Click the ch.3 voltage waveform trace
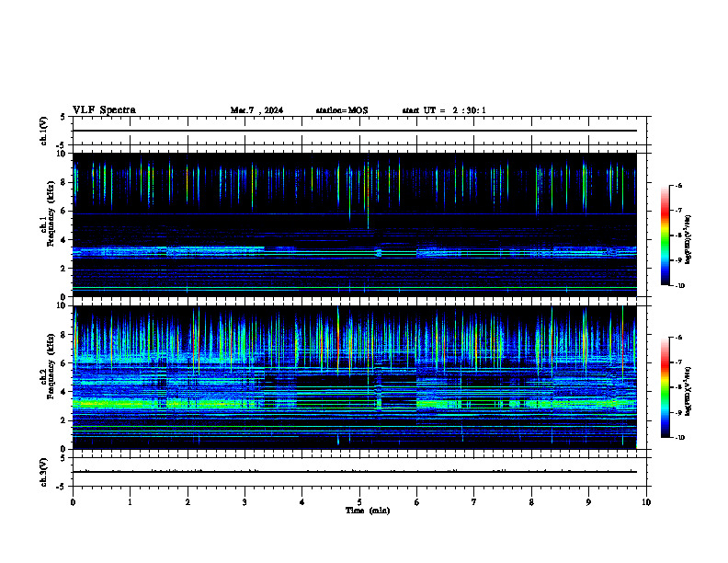Viewport: 728px width, 563px height. [x=355, y=472]
